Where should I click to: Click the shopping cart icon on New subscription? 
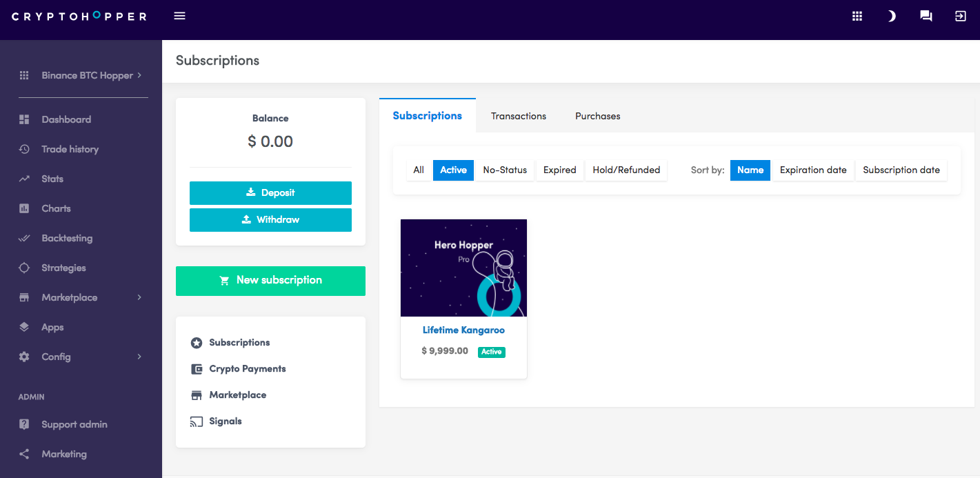coord(224,281)
